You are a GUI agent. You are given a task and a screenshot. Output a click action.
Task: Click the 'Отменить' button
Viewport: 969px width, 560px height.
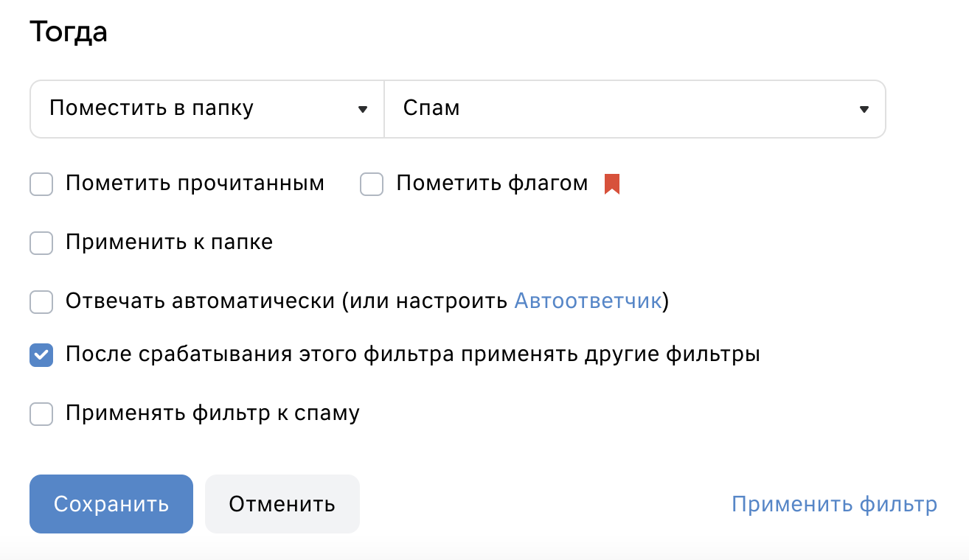point(282,504)
